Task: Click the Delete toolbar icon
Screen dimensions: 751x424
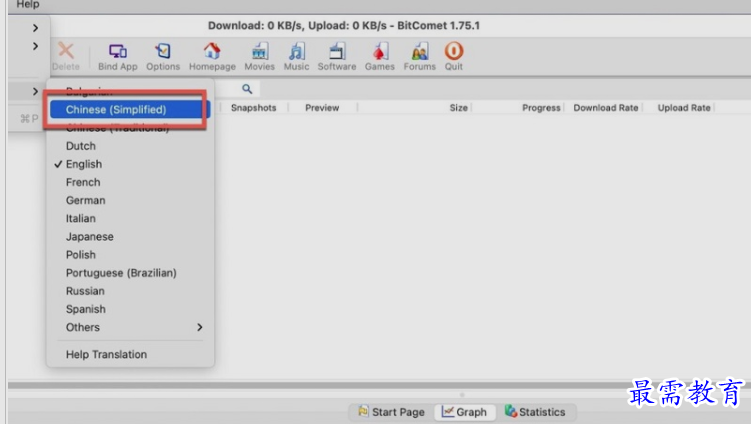Action: tap(66, 57)
